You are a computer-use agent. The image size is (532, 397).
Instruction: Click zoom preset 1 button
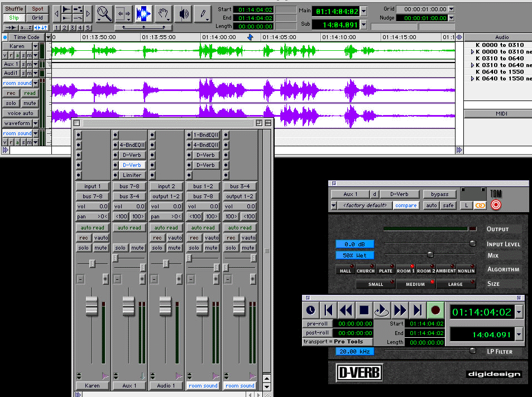(56, 28)
